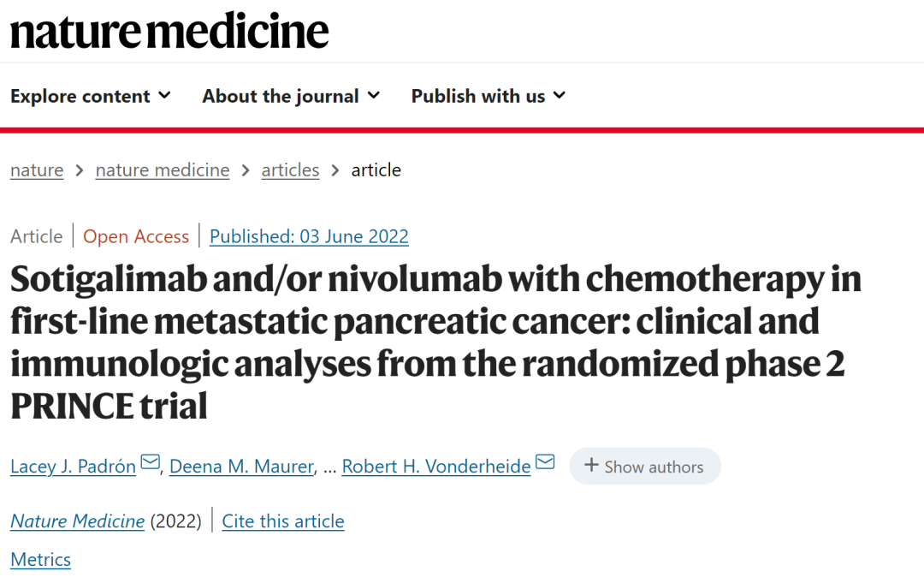Click the Open Access label
This screenshot has height=583, width=924.
[136, 236]
